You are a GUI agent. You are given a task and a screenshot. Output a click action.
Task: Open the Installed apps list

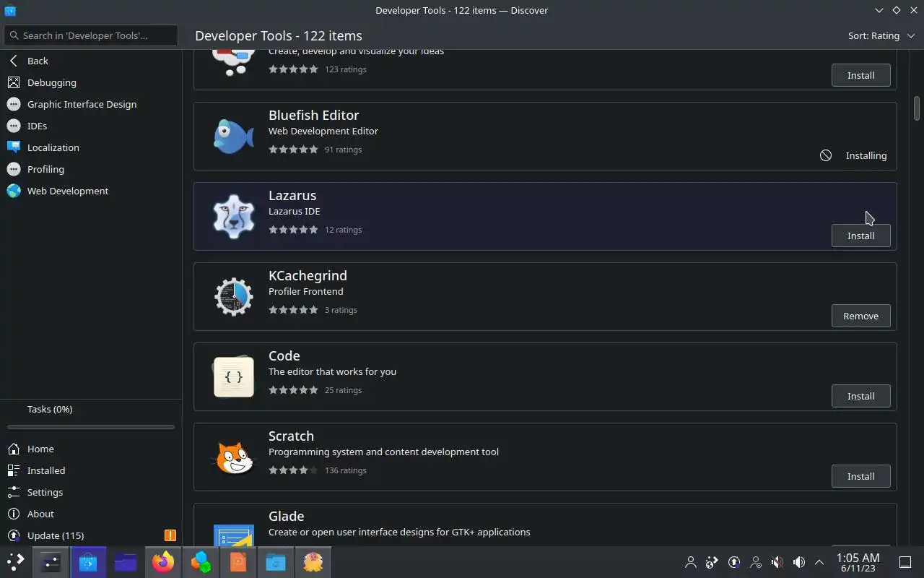click(91, 470)
